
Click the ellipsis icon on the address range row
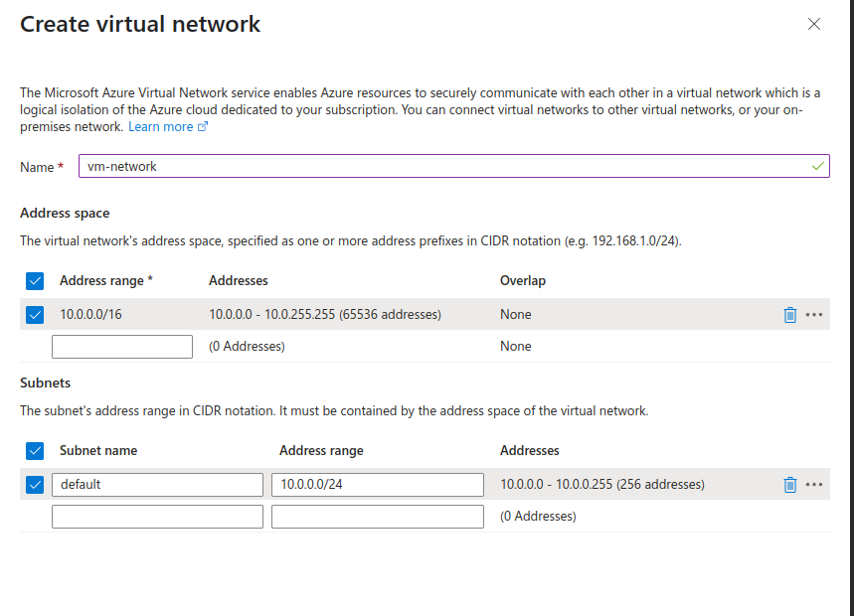[x=814, y=314]
